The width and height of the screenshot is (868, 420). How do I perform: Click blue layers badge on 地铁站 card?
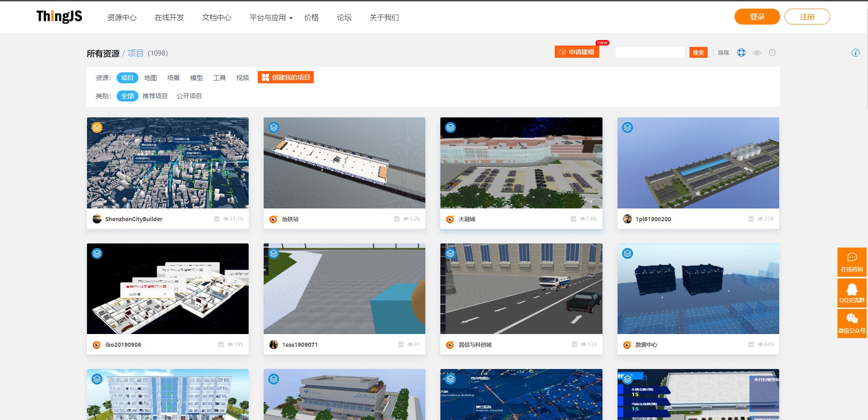point(274,127)
